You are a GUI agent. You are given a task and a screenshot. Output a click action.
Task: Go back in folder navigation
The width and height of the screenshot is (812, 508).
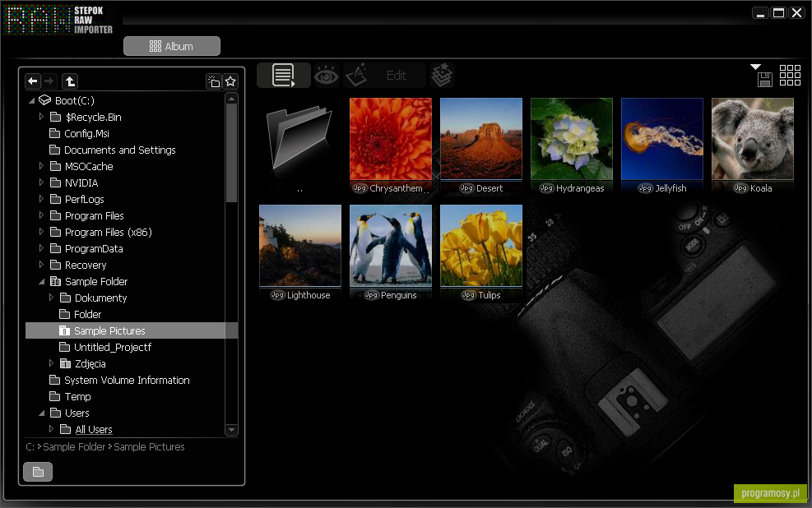pos(33,81)
